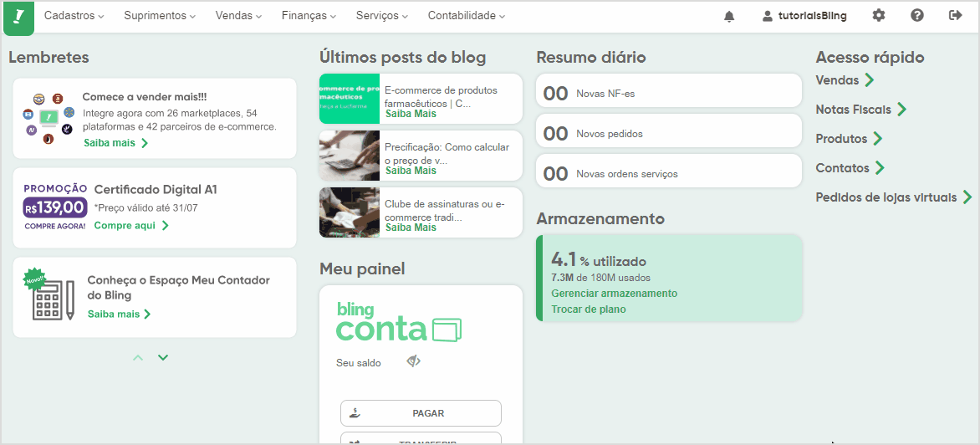Click the logout exit icon
Image resolution: width=980 pixels, height=445 pixels.
pyautogui.click(x=955, y=16)
